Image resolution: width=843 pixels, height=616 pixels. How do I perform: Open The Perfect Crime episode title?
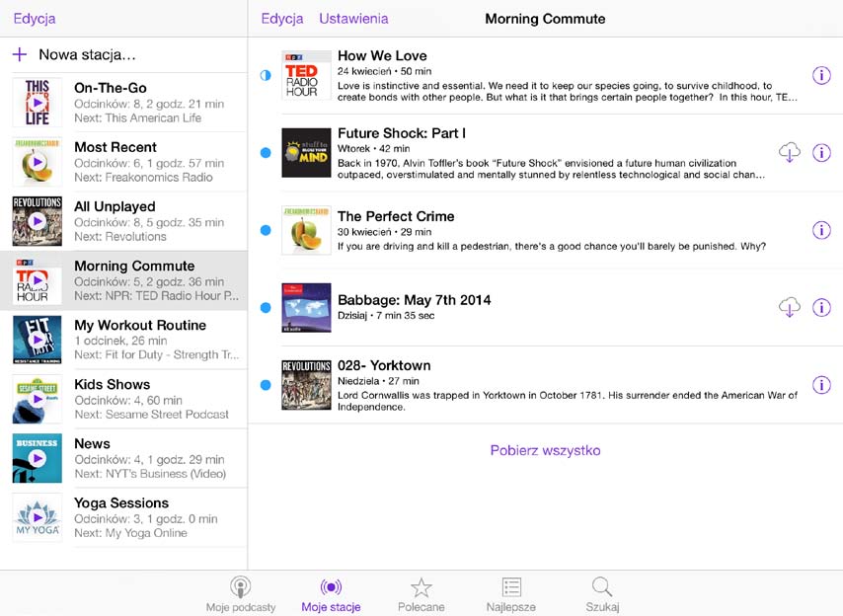[x=396, y=216]
